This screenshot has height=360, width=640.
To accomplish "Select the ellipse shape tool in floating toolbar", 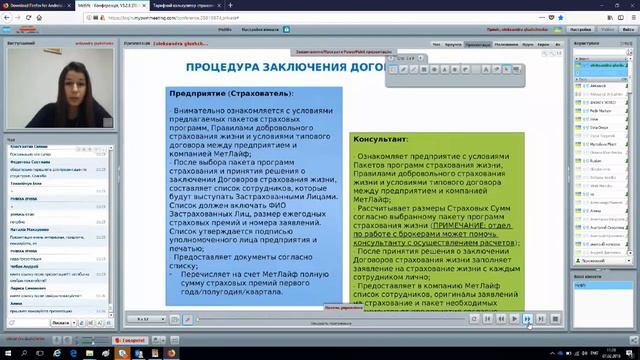I will click(x=434, y=70).
